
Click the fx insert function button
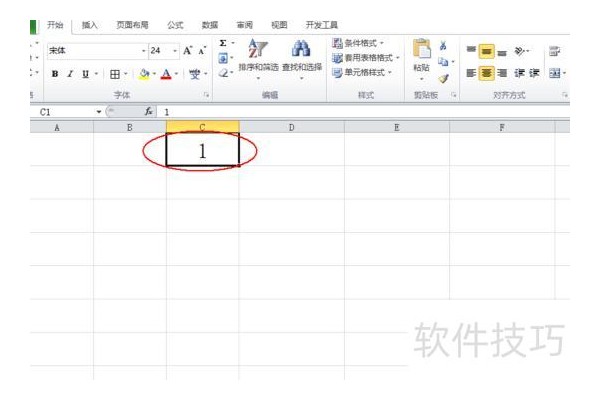coord(149,112)
